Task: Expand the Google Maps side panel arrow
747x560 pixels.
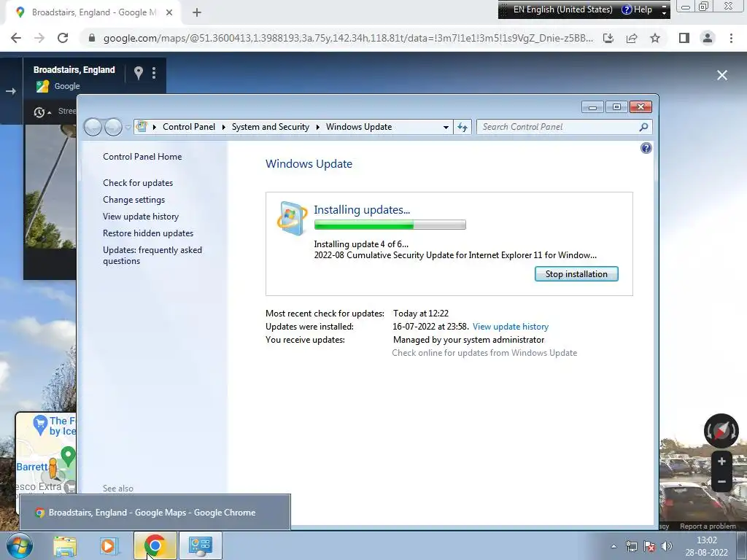Action: tap(11, 91)
